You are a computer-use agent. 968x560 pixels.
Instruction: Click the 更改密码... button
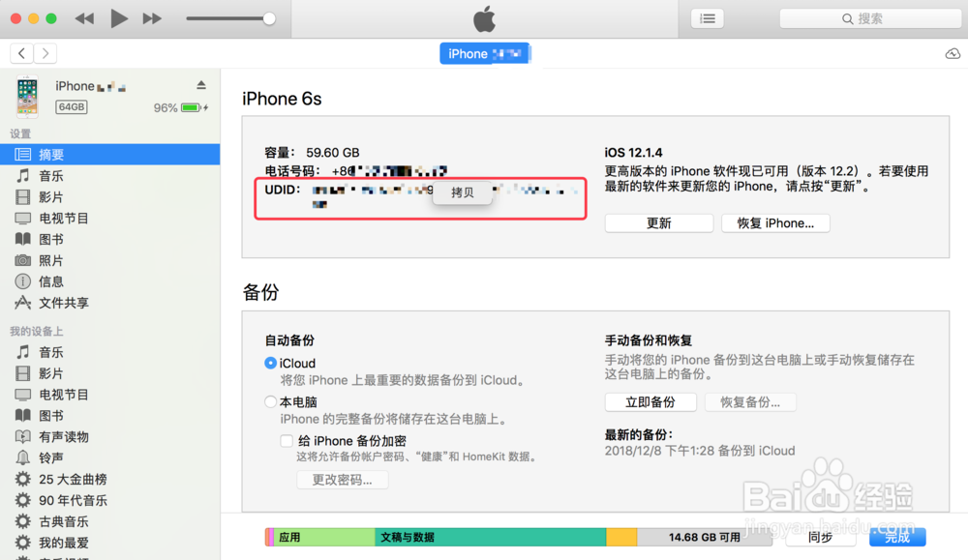[x=342, y=480]
